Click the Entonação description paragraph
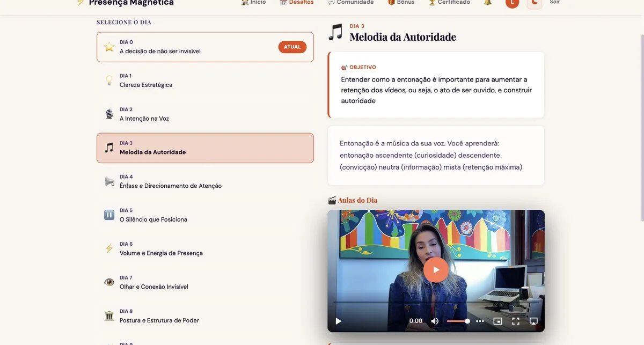 [431, 156]
